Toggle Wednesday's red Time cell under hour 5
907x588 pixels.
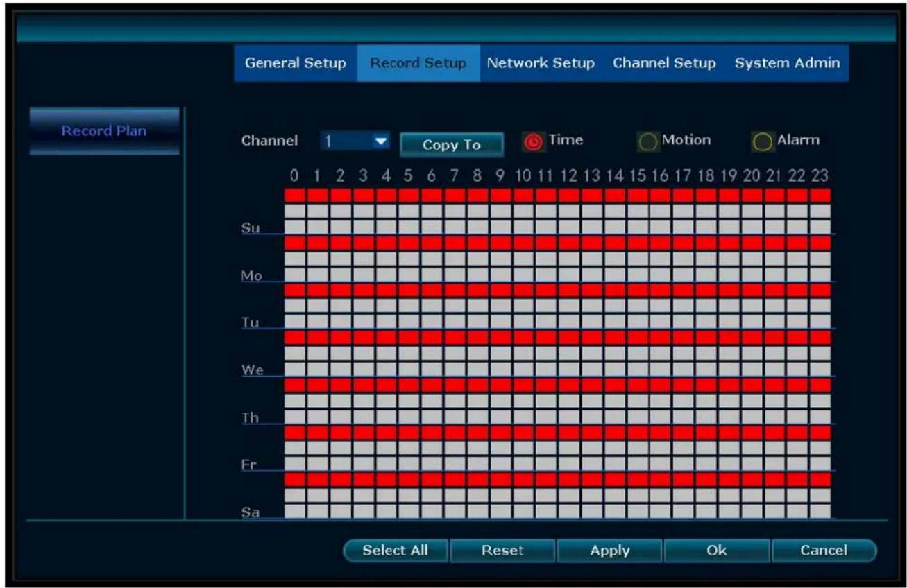click(409, 336)
